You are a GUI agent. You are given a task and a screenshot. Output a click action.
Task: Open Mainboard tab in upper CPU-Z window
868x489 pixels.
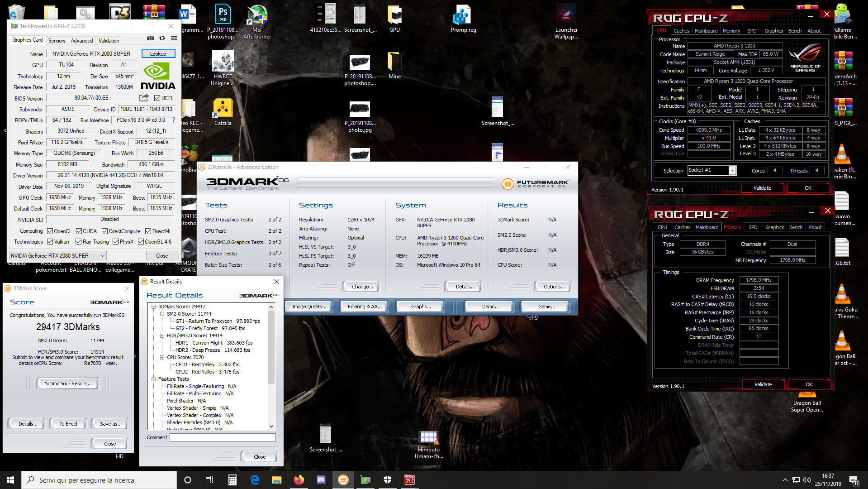coord(706,31)
